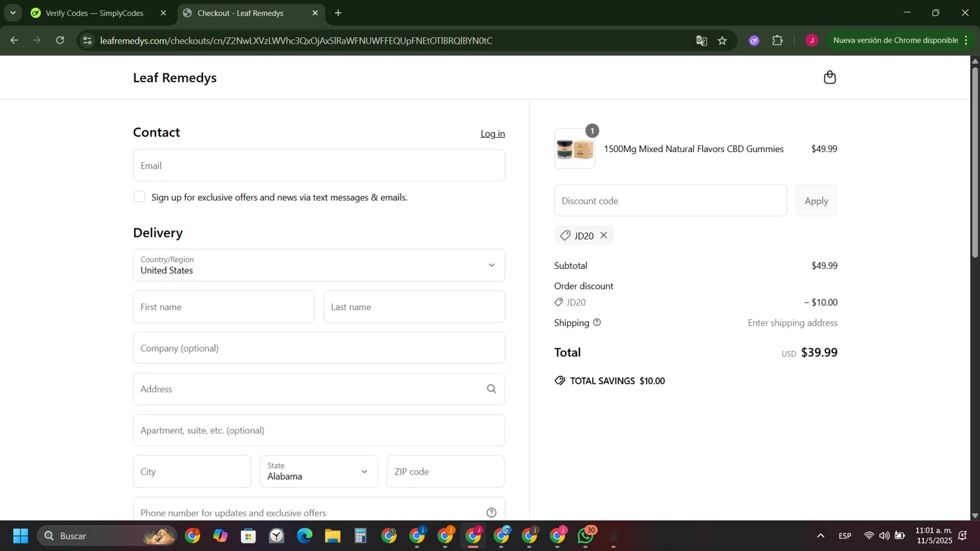Open WhatsApp from the taskbar

(586, 536)
